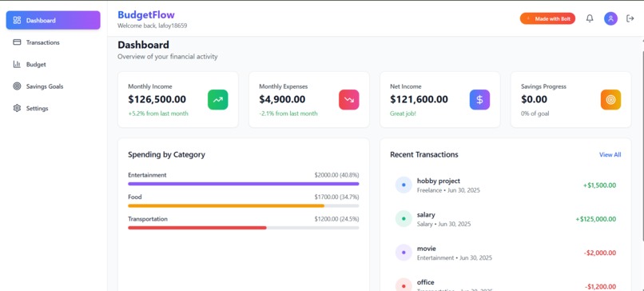
Task: Open View All recent transactions
Action: tap(610, 154)
